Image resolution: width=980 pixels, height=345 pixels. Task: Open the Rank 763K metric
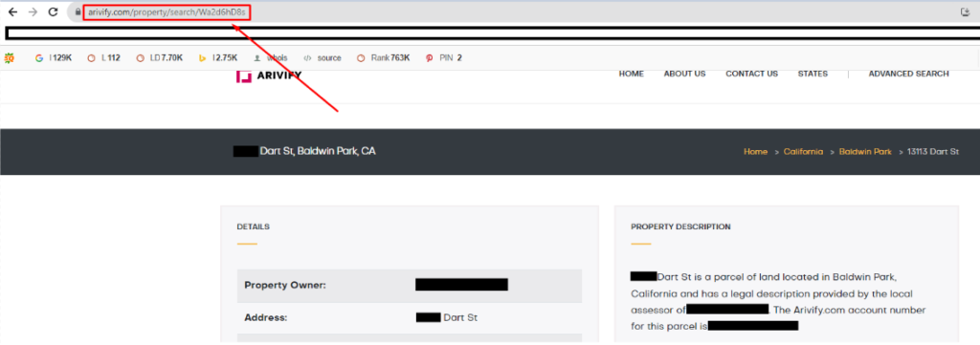[383, 58]
